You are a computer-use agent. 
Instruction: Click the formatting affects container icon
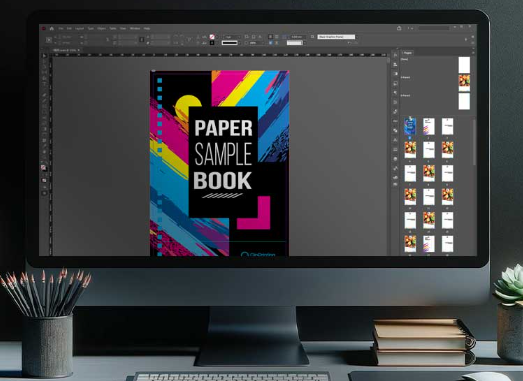tap(44, 180)
